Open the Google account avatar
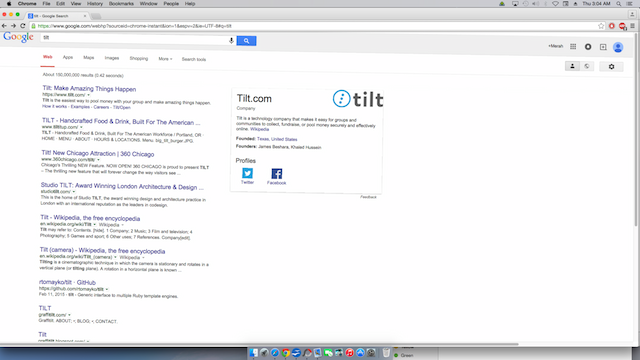Image resolution: width=640 pixels, height=360 pixels. coord(618,47)
